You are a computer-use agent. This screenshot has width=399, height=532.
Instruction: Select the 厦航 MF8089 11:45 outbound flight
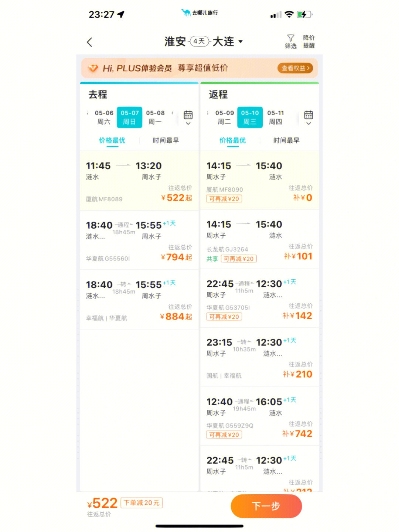139,181
